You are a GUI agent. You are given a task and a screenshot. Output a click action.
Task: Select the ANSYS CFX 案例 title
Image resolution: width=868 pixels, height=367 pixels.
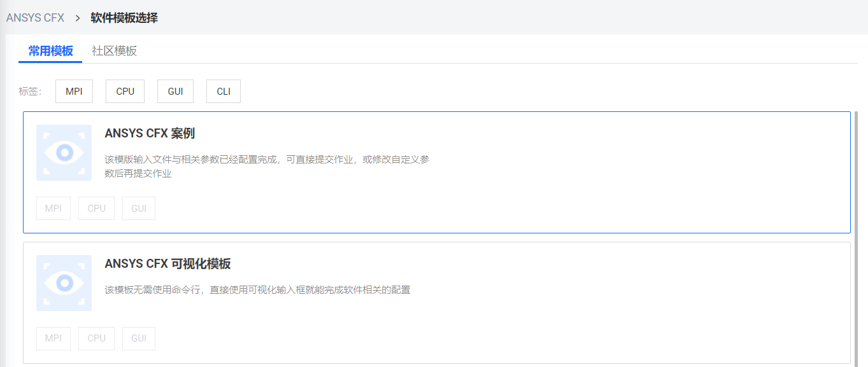[x=150, y=134]
